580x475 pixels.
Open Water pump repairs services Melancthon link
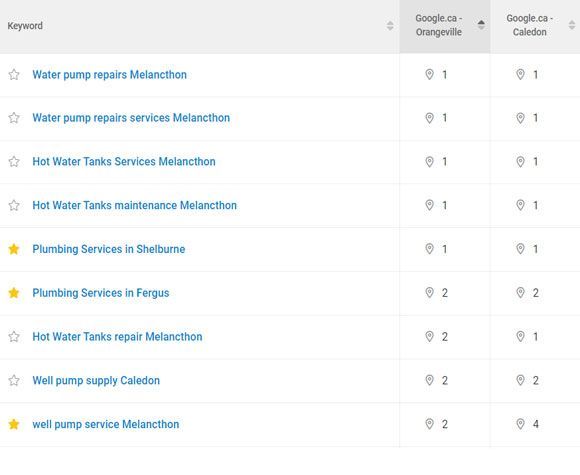coord(131,118)
